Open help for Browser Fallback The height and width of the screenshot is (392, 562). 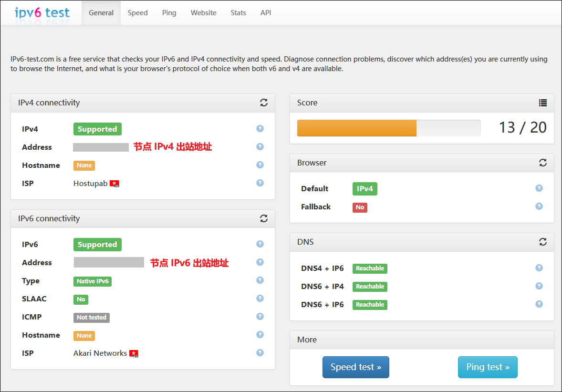539,206
